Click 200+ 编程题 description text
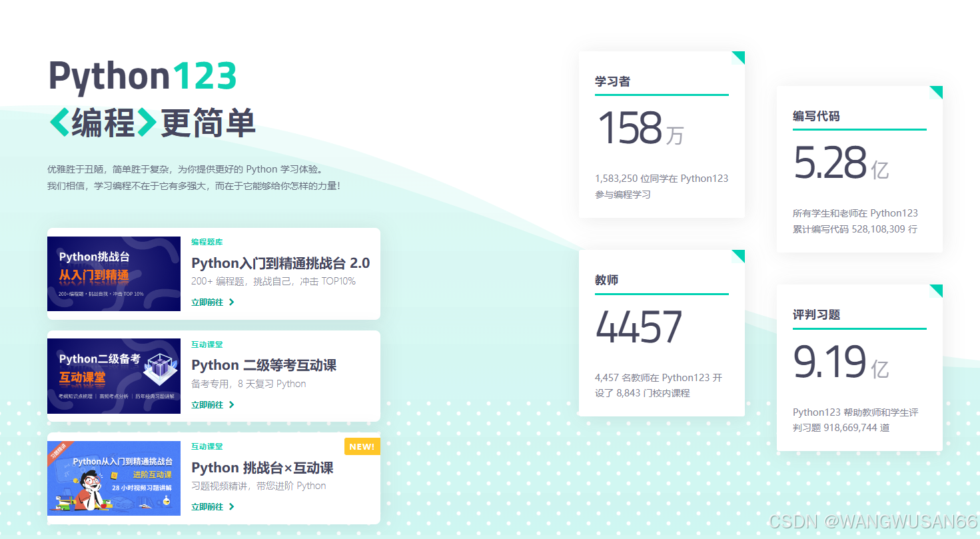 273,281
